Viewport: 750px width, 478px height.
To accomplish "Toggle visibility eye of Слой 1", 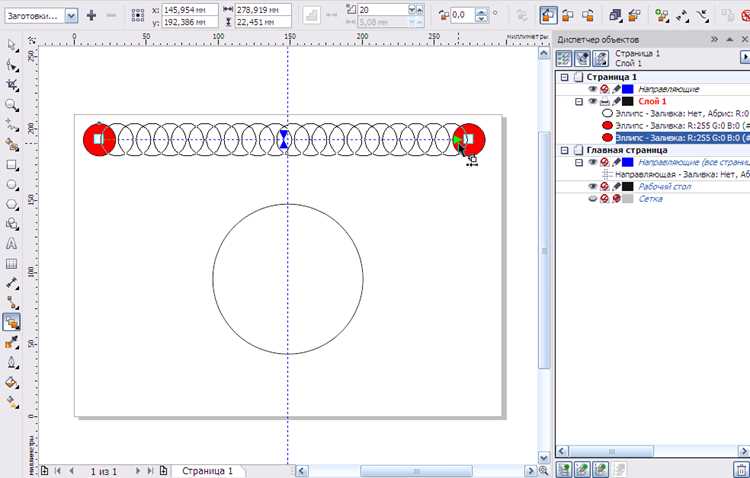I will coord(592,101).
